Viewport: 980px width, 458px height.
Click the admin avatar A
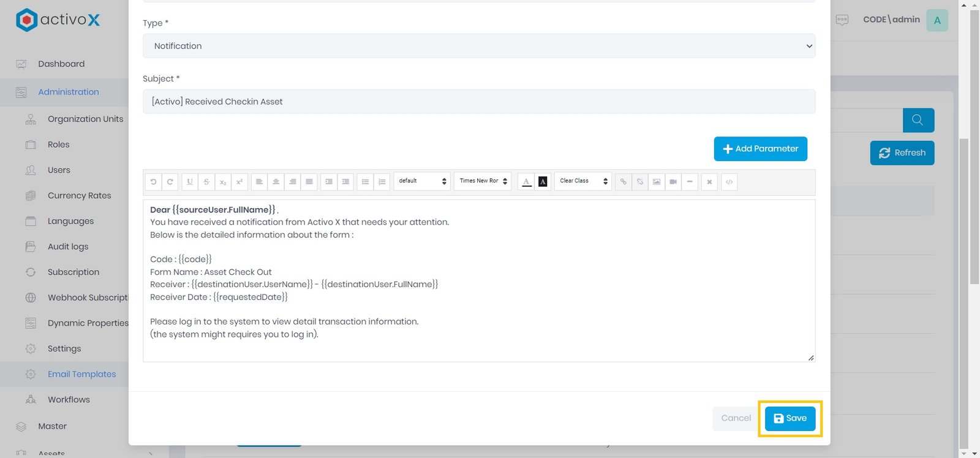click(937, 20)
